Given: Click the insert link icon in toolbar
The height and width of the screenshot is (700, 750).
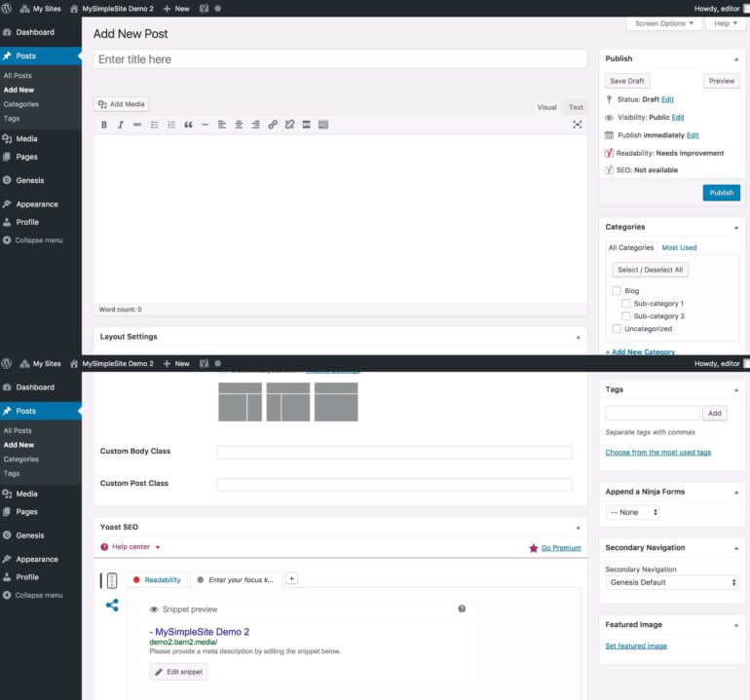Looking at the screenshot, I should [273, 125].
